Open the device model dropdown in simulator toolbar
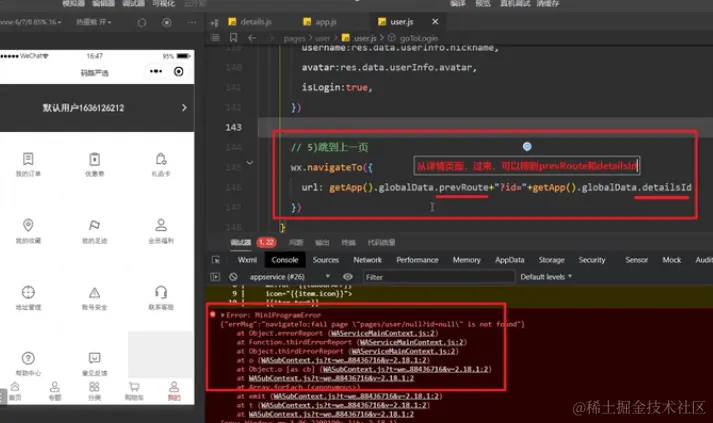Image resolution: width=713 pixels, height=423 pixels. (x=30, y=22)
